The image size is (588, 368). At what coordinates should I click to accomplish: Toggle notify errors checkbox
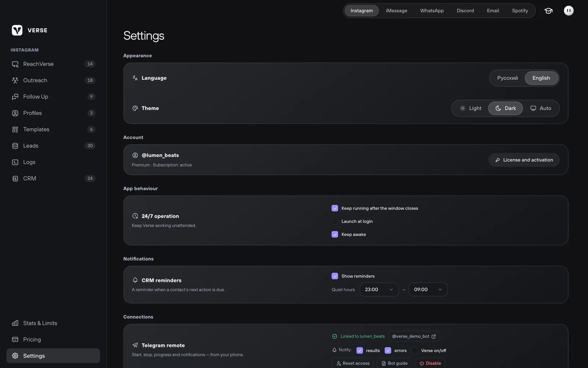tap(388, 350)
